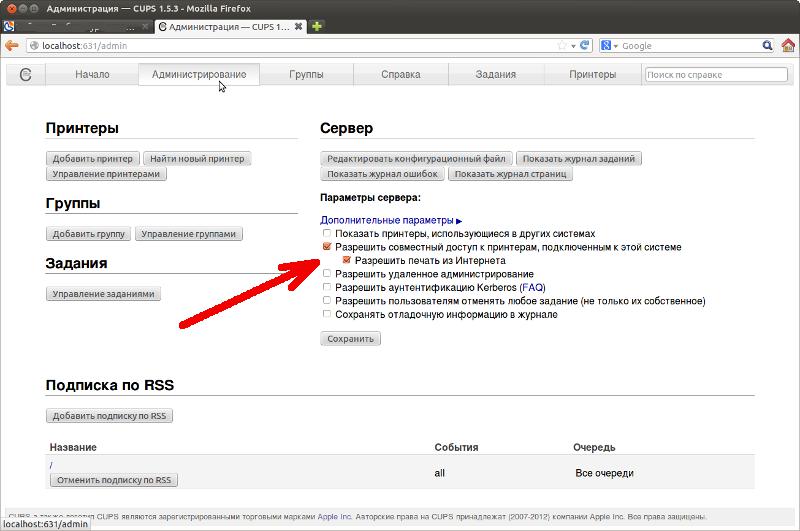The image size is (800, 531).
Task: Enable the remote administration checkbox
Action: tap(327, 274)
